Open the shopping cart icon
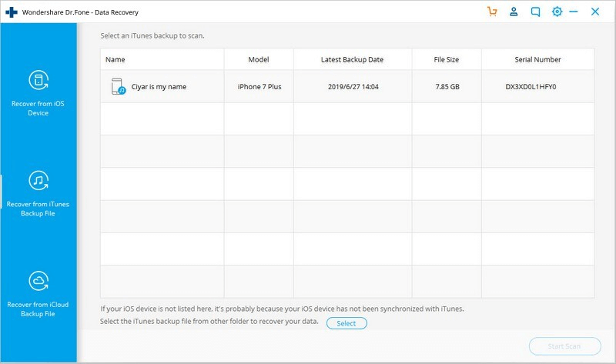 pyautogui.click(x=493, y=12)
